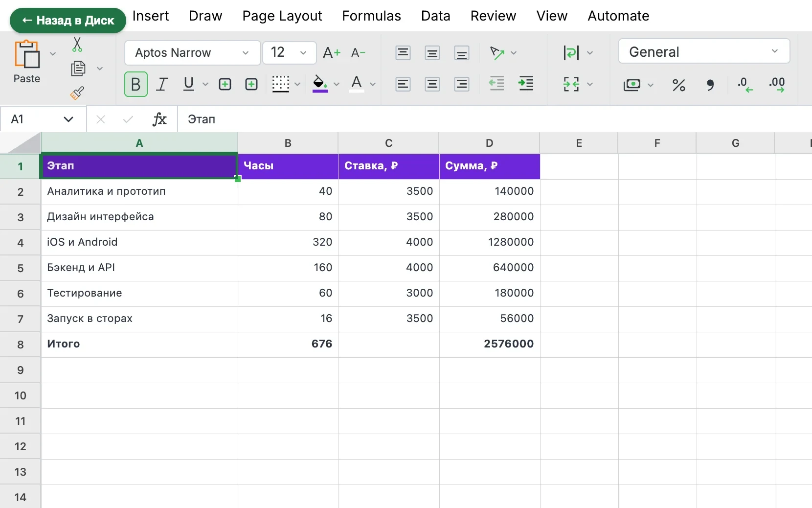Open the Formulas ribbon tab
Viewport: 812px width, 508px height.
point(371,16)
